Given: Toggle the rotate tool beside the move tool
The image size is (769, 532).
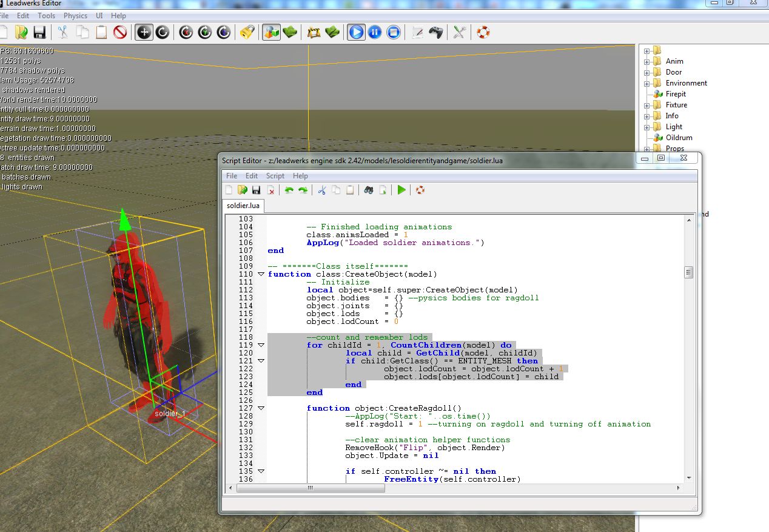Looking at the screenshot, I should 164,32.
